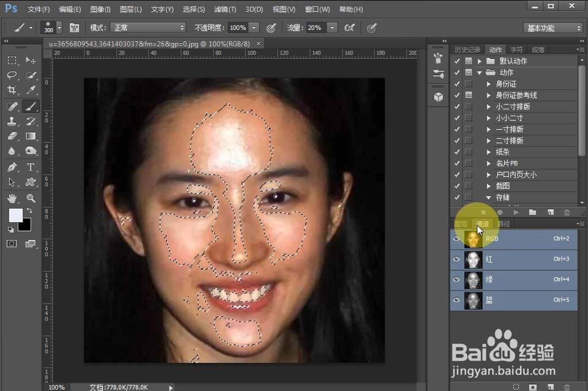
Task: Hide the 红 (Red) channel
Action: pyautogui.click(x=456, y=259)
